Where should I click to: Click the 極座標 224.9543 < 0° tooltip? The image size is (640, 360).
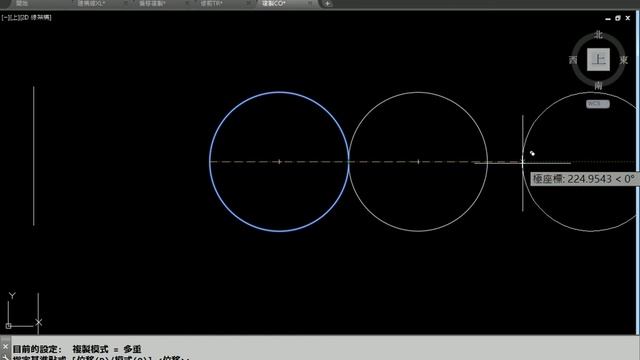584,179
